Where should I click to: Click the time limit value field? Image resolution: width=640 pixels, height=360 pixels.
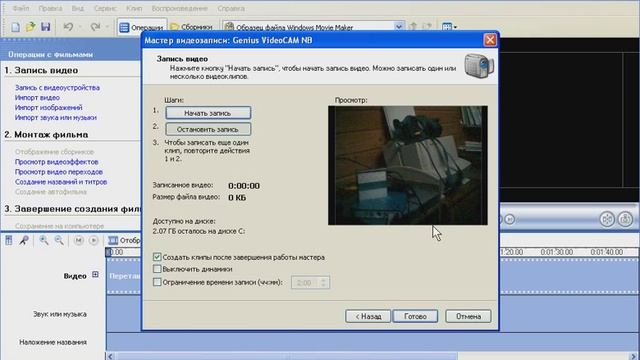[x=305, y=282]
